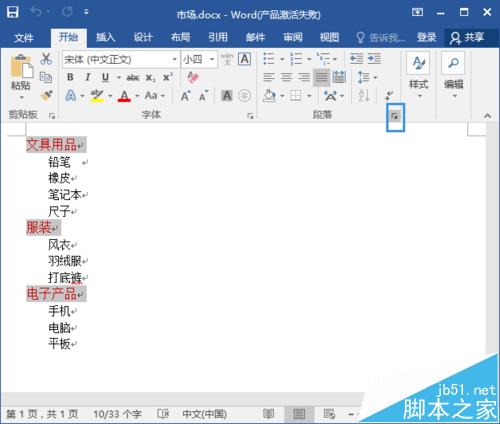Apply numbered list
Viewport: 500px width, 424px height.
tap(296, 59)
